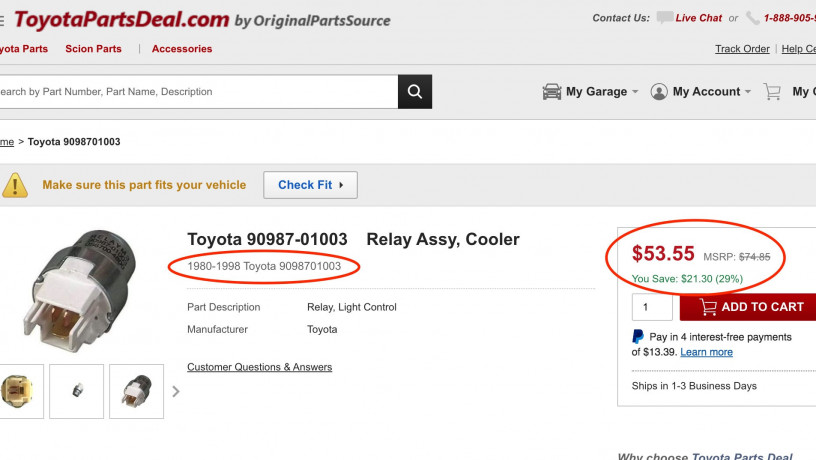Click the yellow warning triangle icon
Screen dimensions: 816x460
click(15, 185)
